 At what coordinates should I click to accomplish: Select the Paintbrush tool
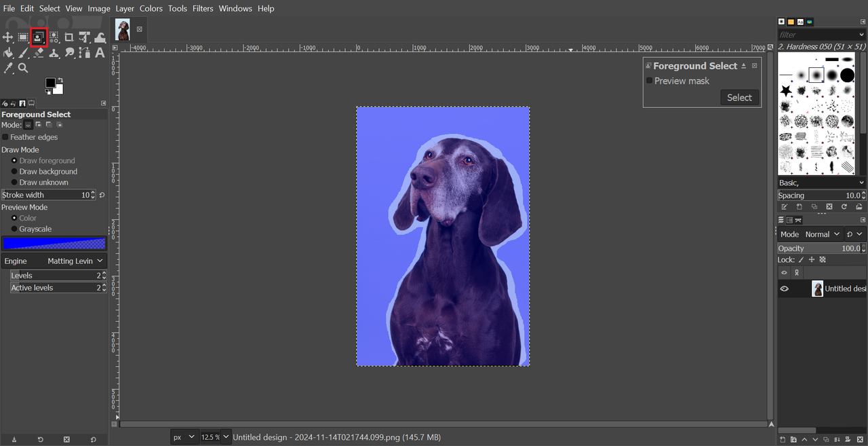coord(23,52)
